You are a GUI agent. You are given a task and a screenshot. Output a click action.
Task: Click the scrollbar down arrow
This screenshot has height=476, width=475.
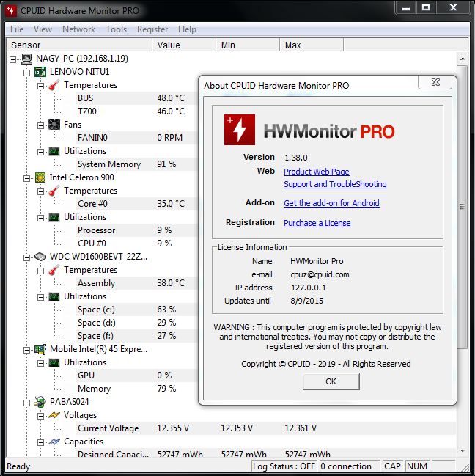(463, 451)
